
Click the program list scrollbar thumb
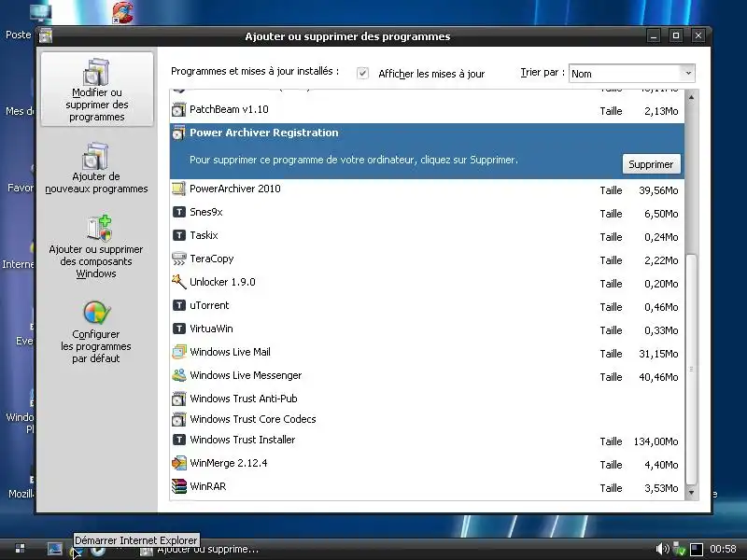click(x=691, y=370)
